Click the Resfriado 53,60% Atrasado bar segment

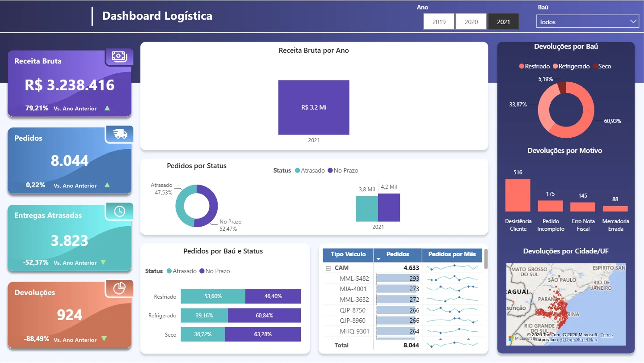(x=213, y=296)
